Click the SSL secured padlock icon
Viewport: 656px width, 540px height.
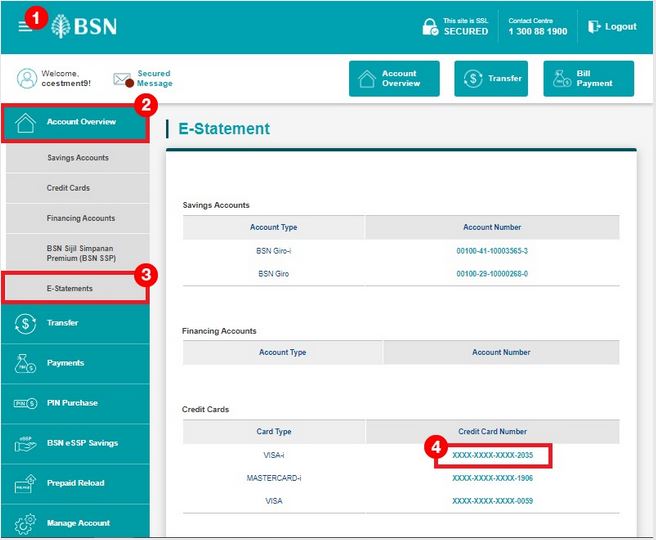point(430,27)
